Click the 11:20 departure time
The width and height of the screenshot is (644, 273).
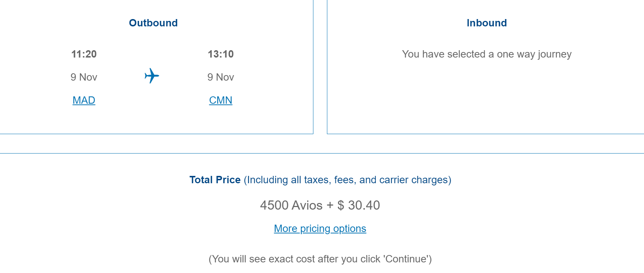tap(84, 54)
